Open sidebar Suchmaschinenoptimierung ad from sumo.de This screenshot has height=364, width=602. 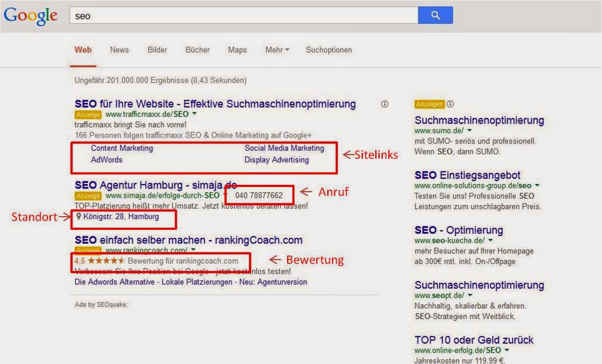479,120
